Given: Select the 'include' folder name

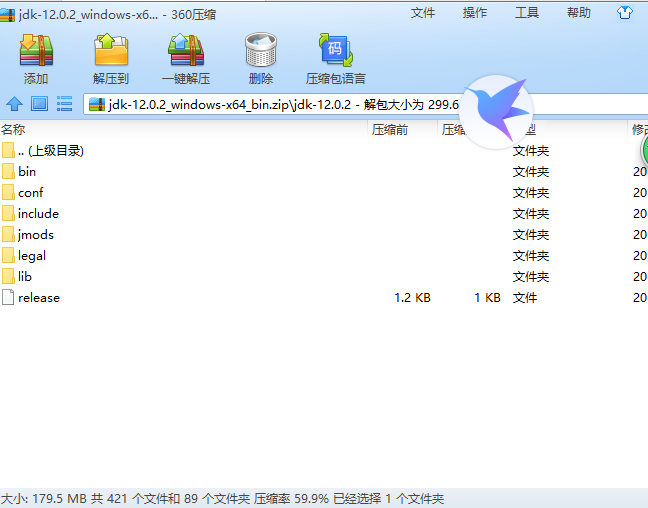Looking at the screenshot, I should tap(38, 214).
